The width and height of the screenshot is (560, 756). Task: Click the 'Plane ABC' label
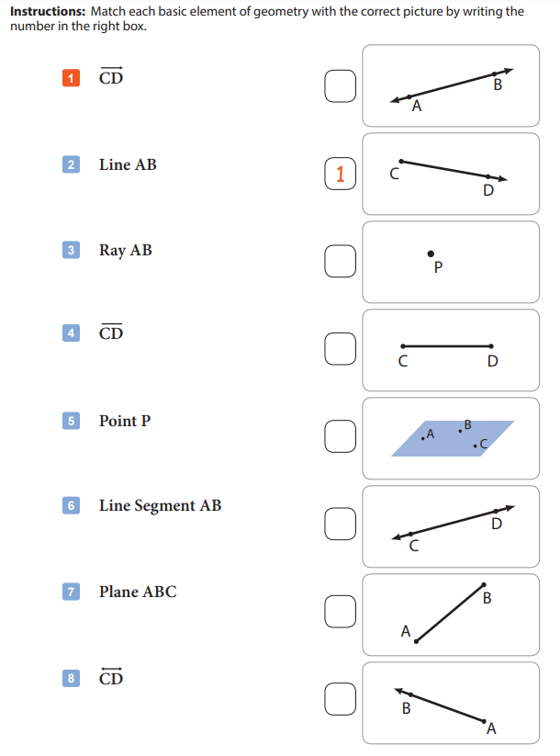[138, 592]
